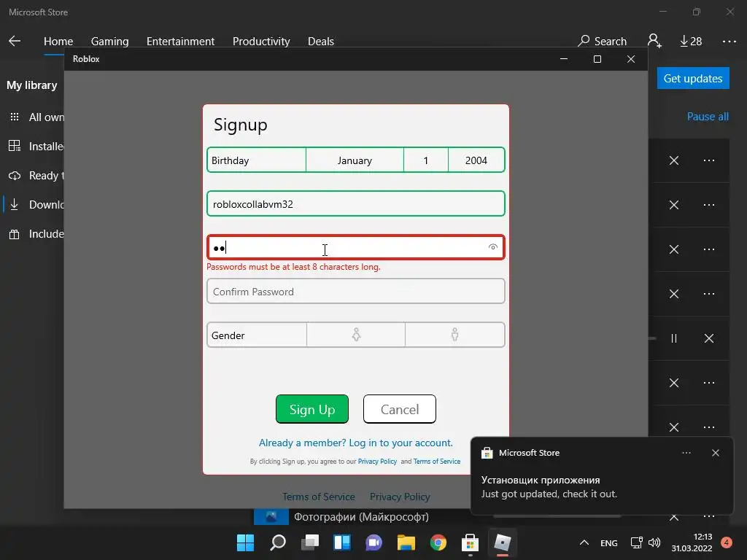Switch to the Gaming tab
Viewport: 747px width, 560px height.
click(x=109, y=42)
